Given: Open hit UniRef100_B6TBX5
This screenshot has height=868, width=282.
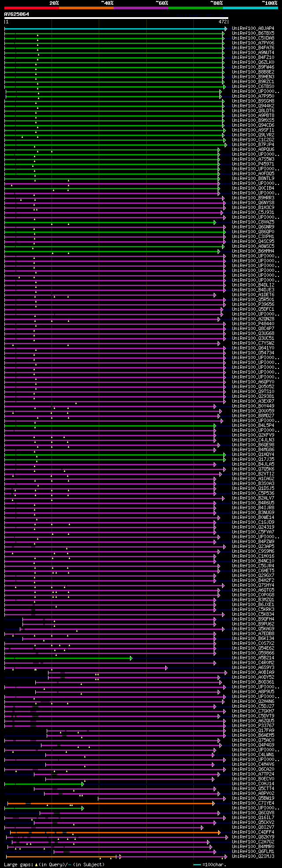Looking at the screenshot, I should pos(253,33).
